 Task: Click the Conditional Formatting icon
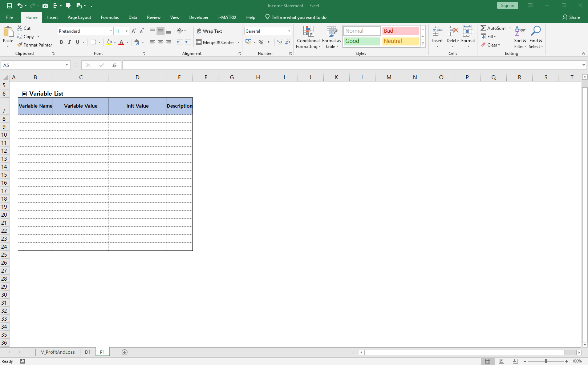(308, 32)
